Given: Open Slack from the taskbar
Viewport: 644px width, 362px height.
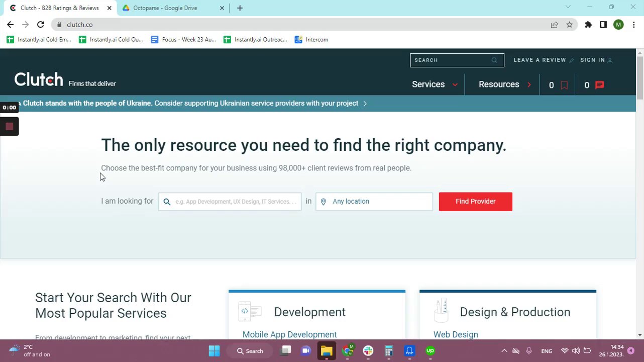Looking at the screenshot, I should click(x=368, y=351).
